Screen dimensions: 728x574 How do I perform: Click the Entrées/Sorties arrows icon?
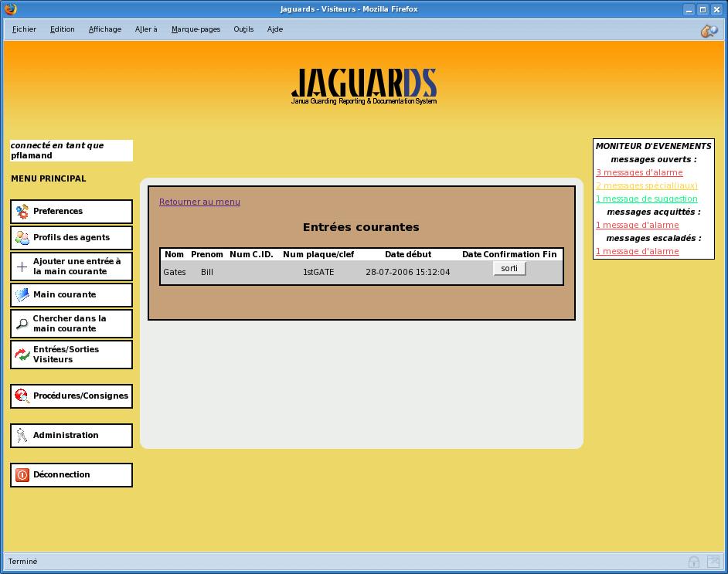[x=22, y=355]
